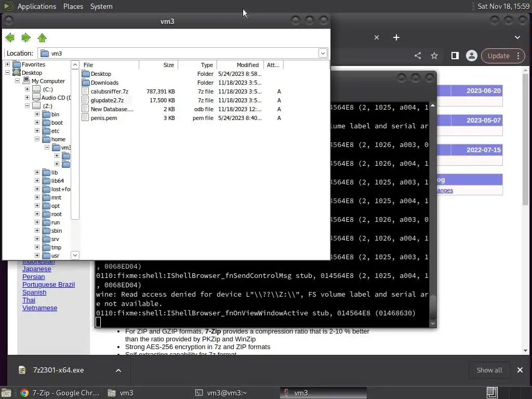Viewport: 532px width, 399px height.
Task: Sort by the Size column header
Action: pyautogui.click(x=158, y=65)
